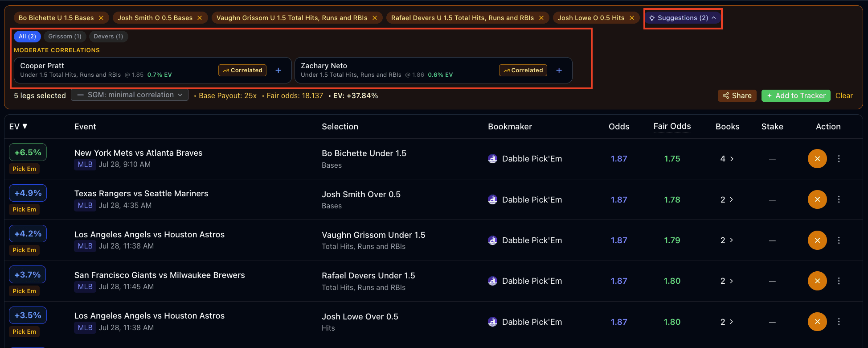Open more options menu for Josh Smith row

point(839,199)
